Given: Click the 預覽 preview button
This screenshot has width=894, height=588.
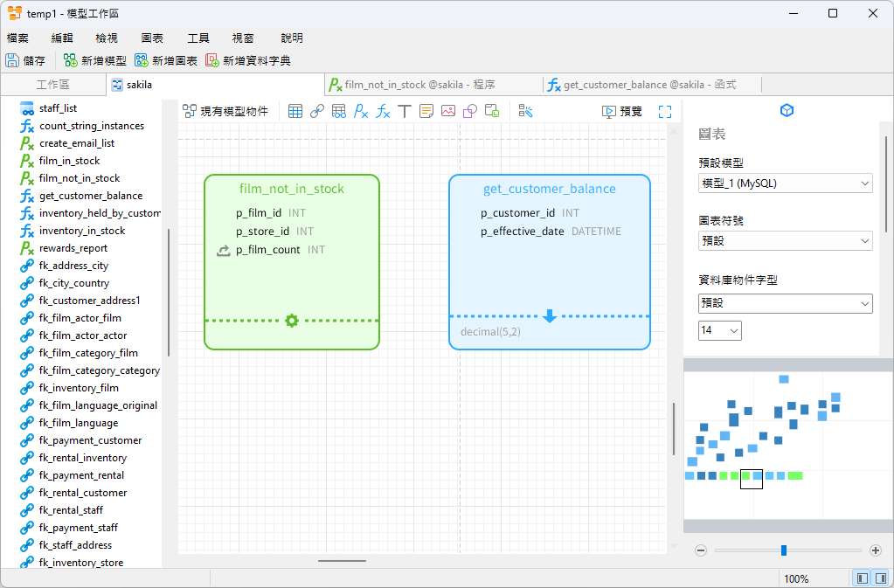Looking at the screenshot, I should (x=622, y=111).
